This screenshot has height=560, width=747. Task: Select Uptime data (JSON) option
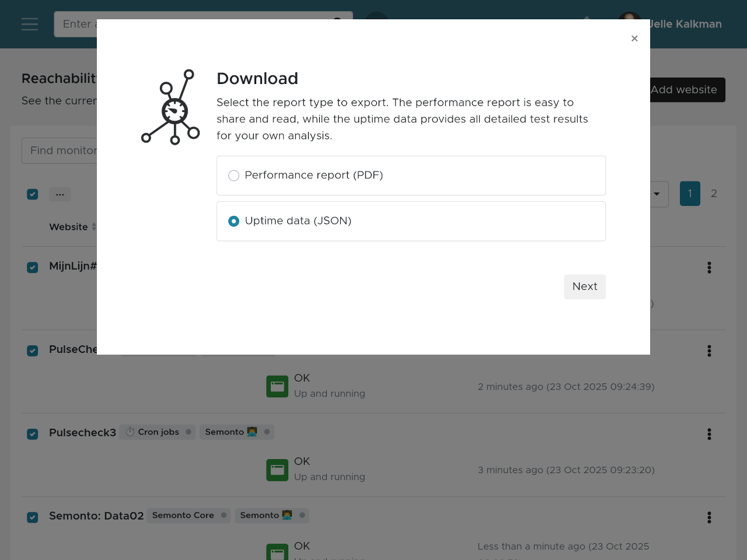tap(234, 221)
